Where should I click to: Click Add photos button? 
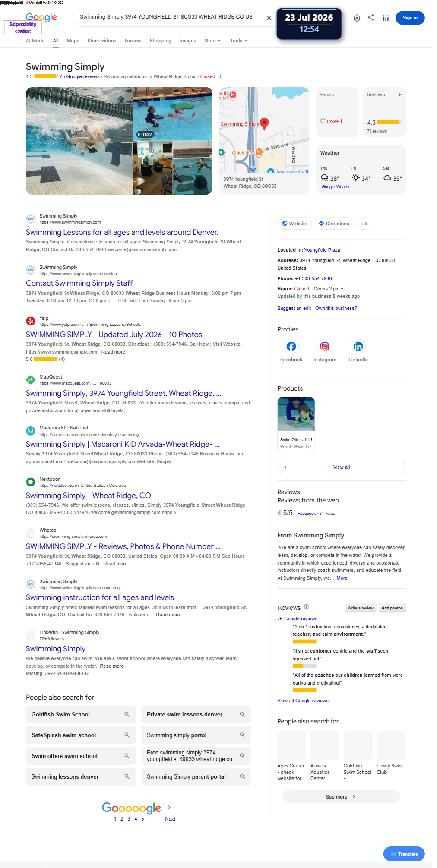click(x=392, y=608)
